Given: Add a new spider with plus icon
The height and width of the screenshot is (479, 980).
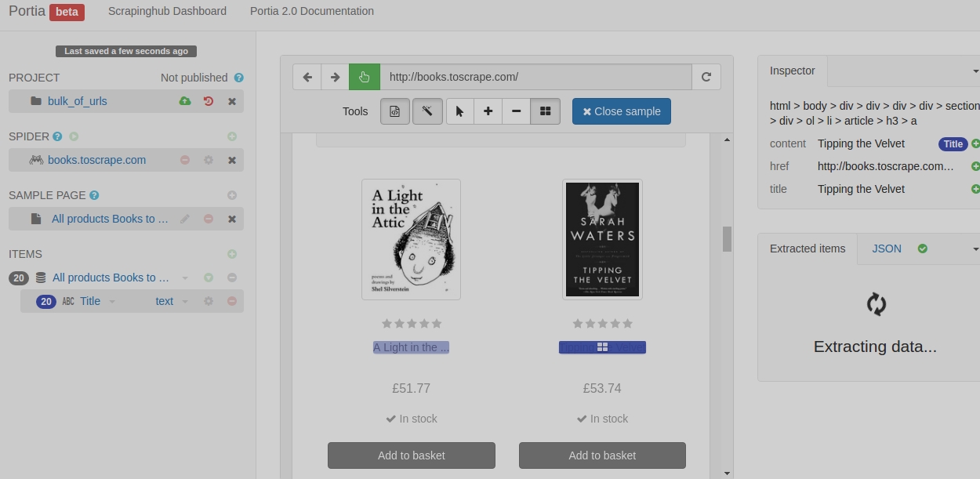Looking at the screenshot, I should [x=232, y=136].
